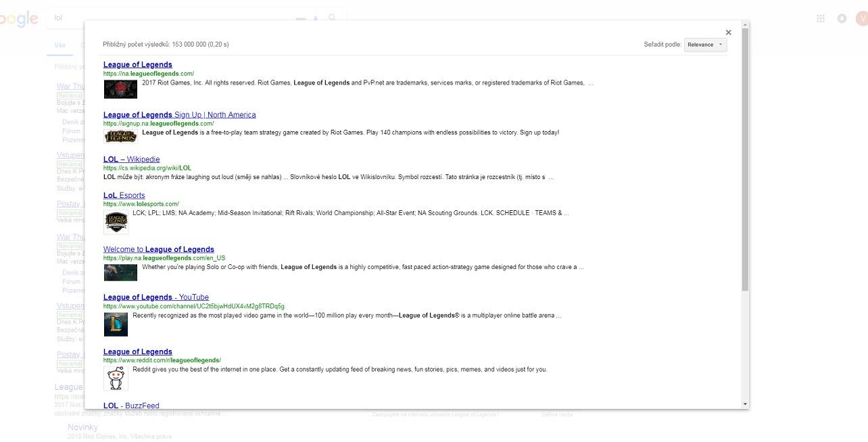
Task: Open the Google account avatar
Action: (862, 18)
